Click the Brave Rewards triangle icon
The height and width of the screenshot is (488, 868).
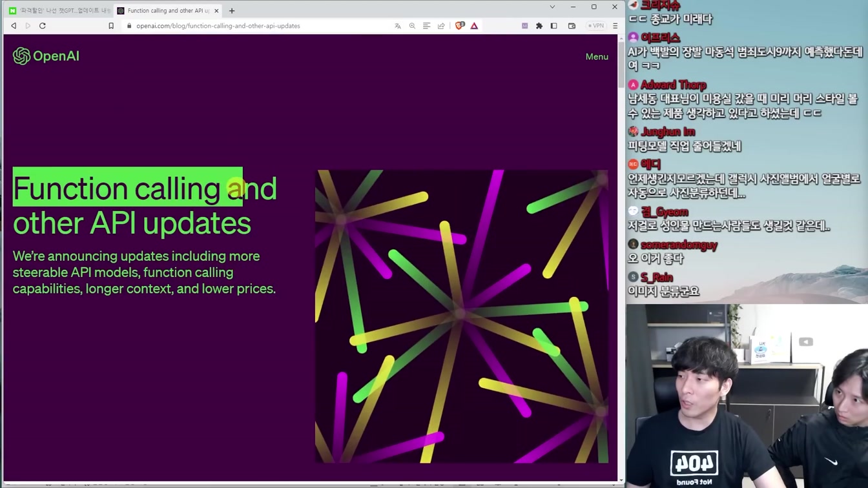click(x=474, y=26)
